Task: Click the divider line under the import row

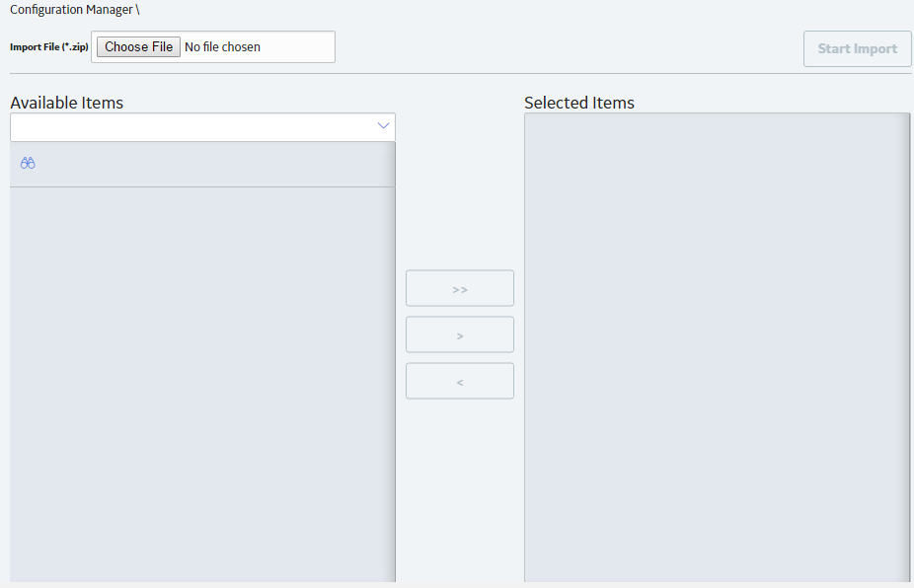Action: click(461, 73)
